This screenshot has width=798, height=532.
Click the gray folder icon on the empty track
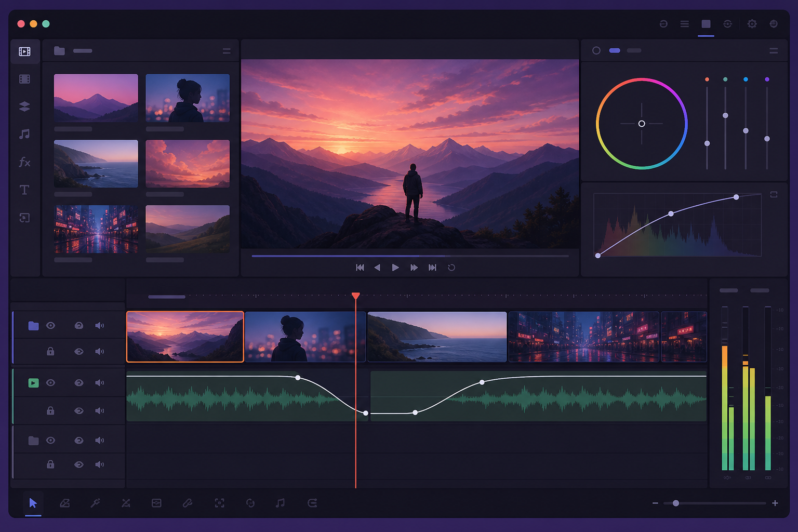[33, 441]
